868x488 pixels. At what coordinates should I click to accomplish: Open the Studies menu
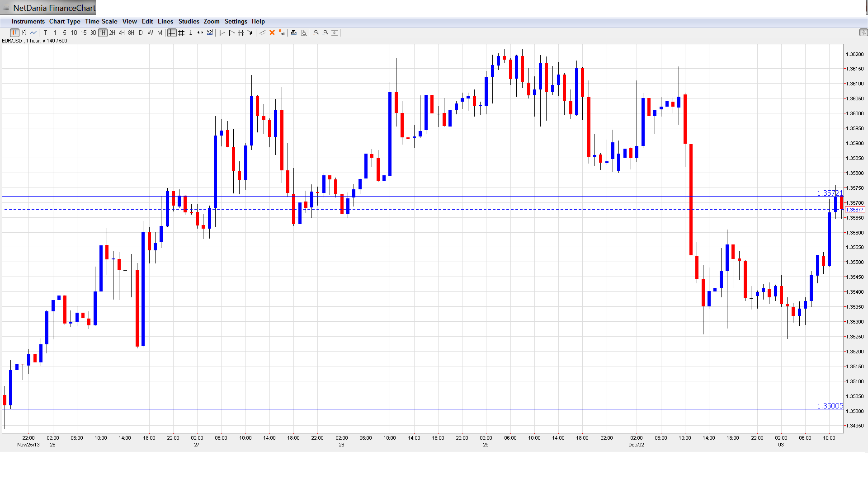189,21
